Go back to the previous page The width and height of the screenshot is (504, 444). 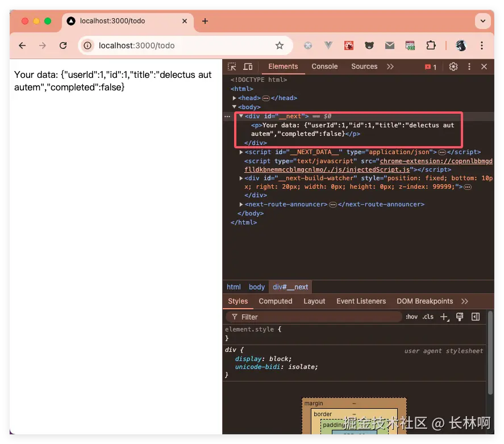pos(22,45)
